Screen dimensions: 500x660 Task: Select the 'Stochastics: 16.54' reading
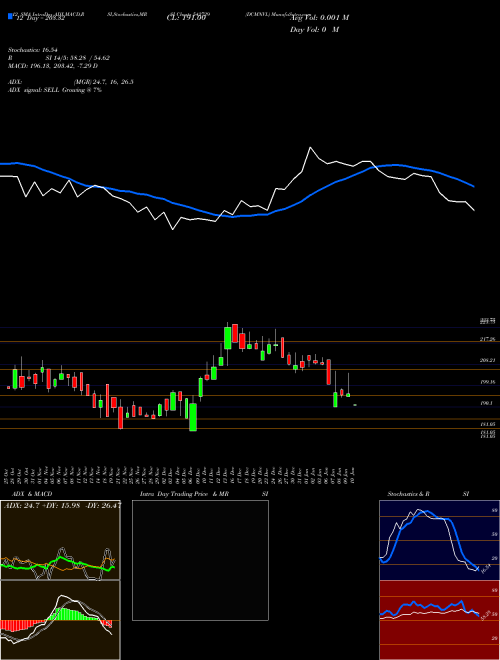33,50
